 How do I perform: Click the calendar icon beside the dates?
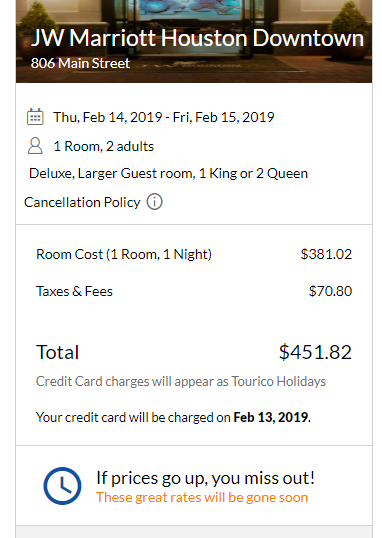(x=35, y=117)
